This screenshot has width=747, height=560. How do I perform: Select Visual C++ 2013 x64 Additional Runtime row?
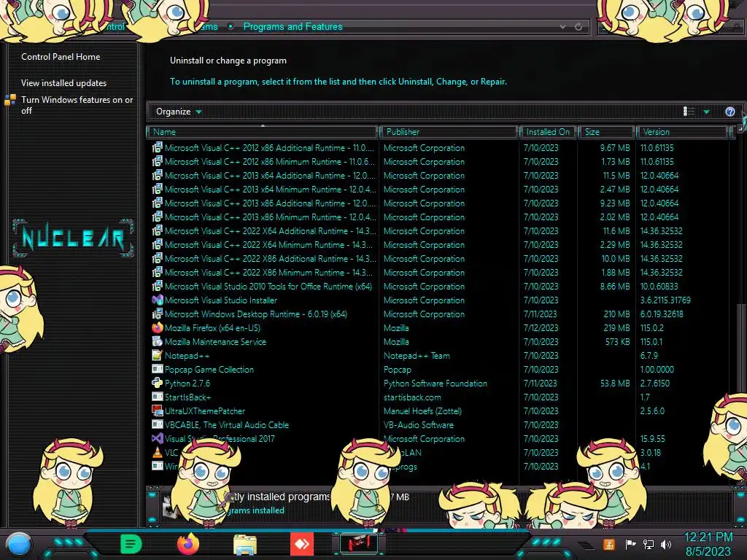(x=438, y=175)
